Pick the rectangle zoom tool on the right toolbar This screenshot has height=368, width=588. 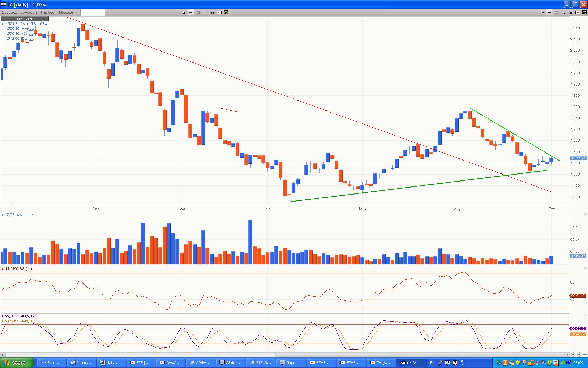click(x=556, y=12)
